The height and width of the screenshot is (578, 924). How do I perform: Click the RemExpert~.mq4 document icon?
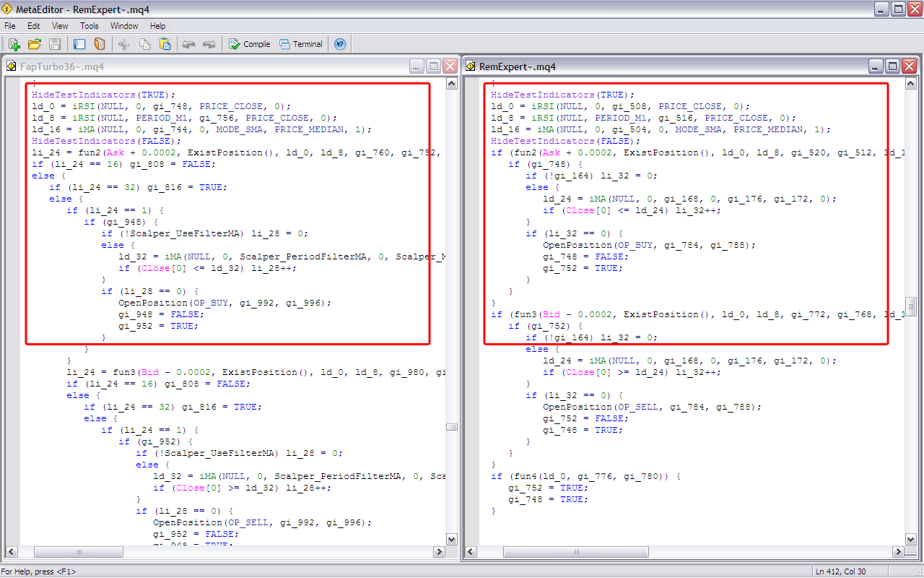coord(471,66)
